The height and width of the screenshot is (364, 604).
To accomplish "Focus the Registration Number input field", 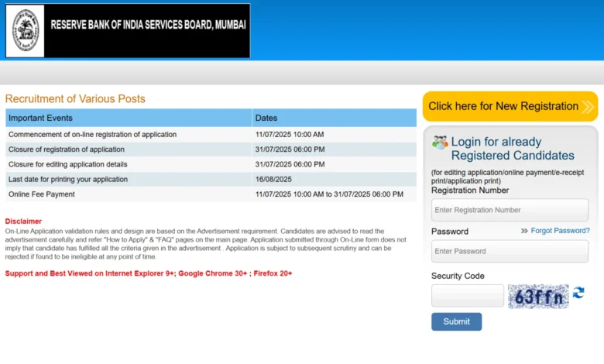I will pyautogui.click(x=510, y=210).
